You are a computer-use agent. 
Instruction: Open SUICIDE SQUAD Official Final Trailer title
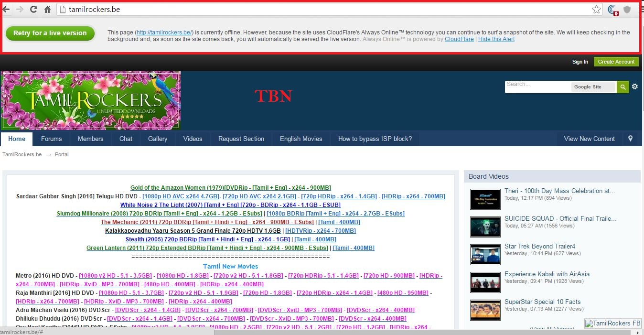pyautogui.click(x=560, y=218)
